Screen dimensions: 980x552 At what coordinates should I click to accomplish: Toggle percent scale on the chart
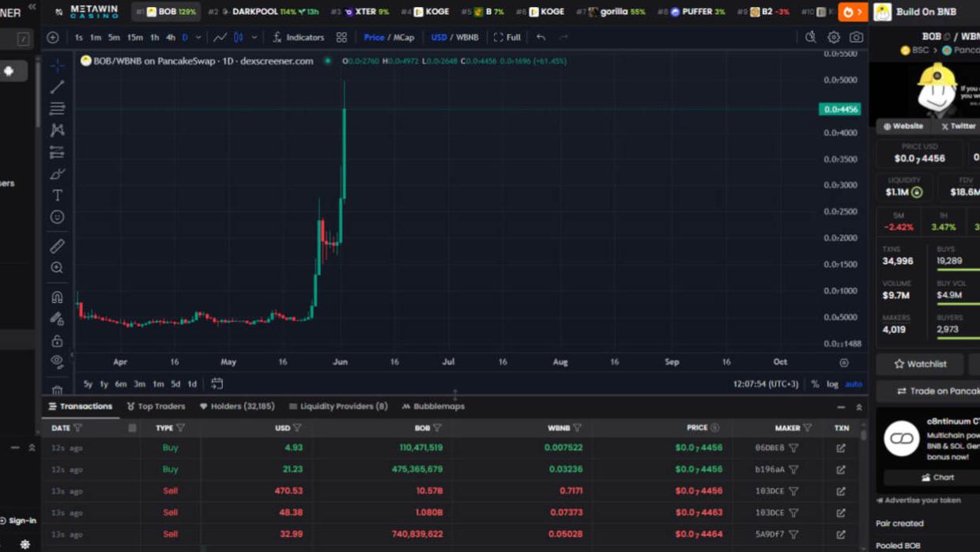815,384
